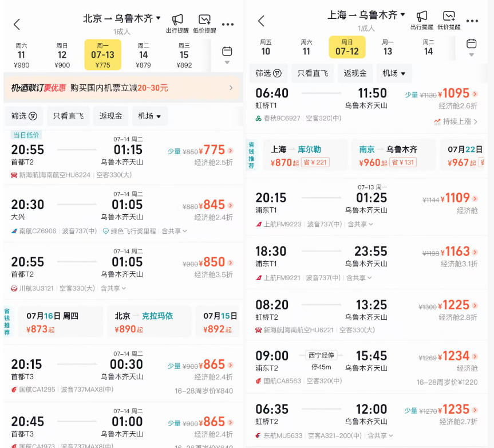
Task: Open 低价提醒 in Shanghai–Urumqi panel
Action: tap(449, 20)
